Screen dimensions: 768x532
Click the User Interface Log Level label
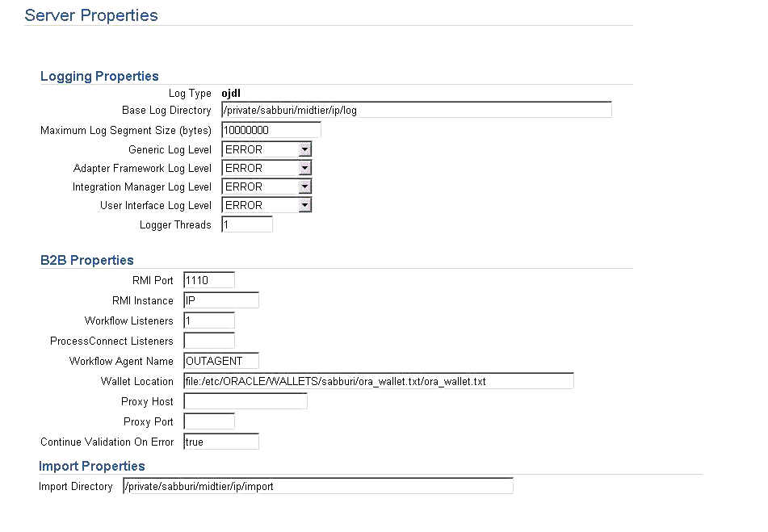point(156,205)
